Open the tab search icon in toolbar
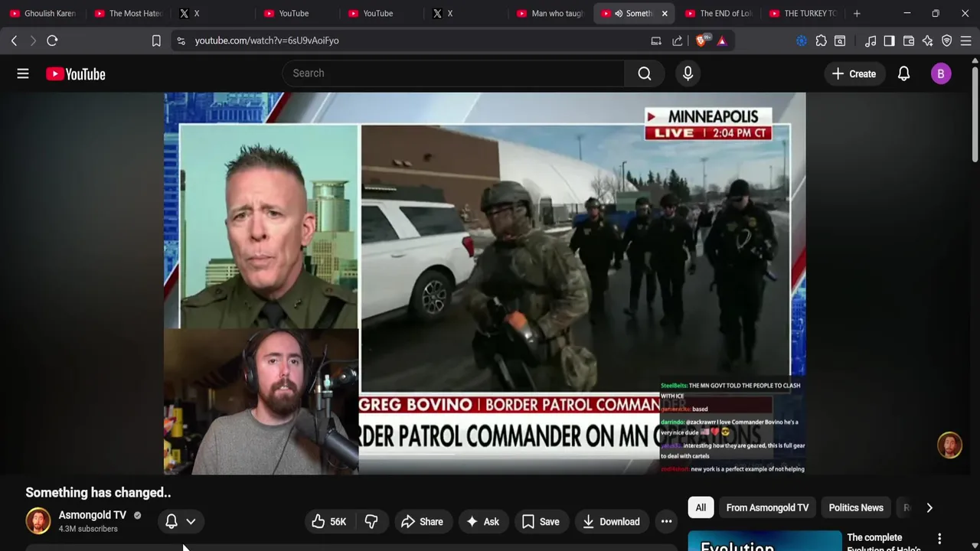Viewport: 980px width, 551px height. tap(840, 41)
